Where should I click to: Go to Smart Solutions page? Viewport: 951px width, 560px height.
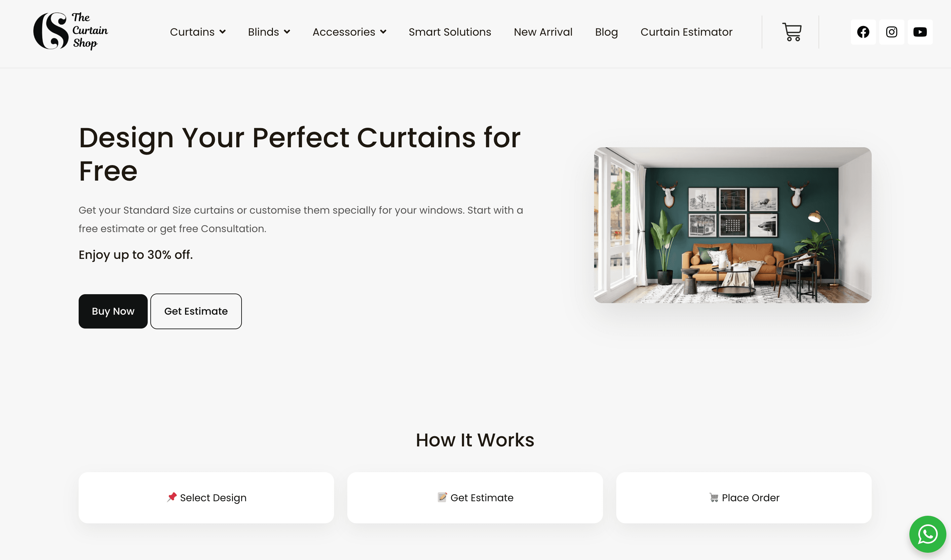click(x=450, y=32)
